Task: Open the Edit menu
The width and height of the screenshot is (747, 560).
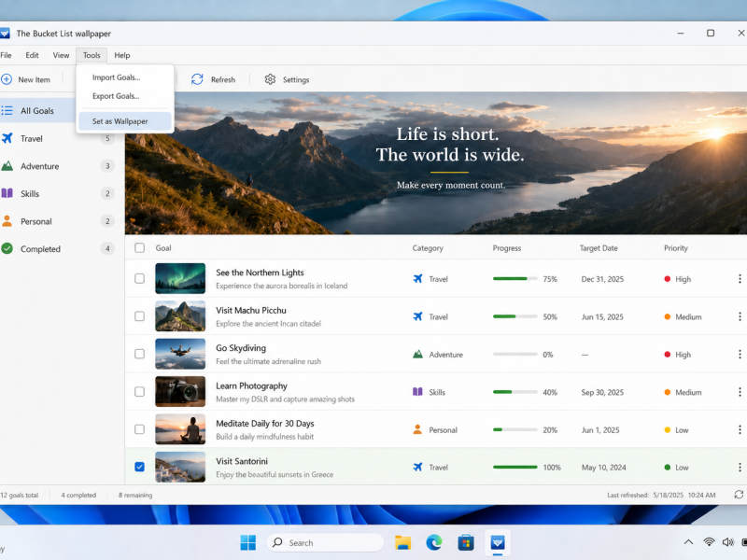Action: click(32, 55)
